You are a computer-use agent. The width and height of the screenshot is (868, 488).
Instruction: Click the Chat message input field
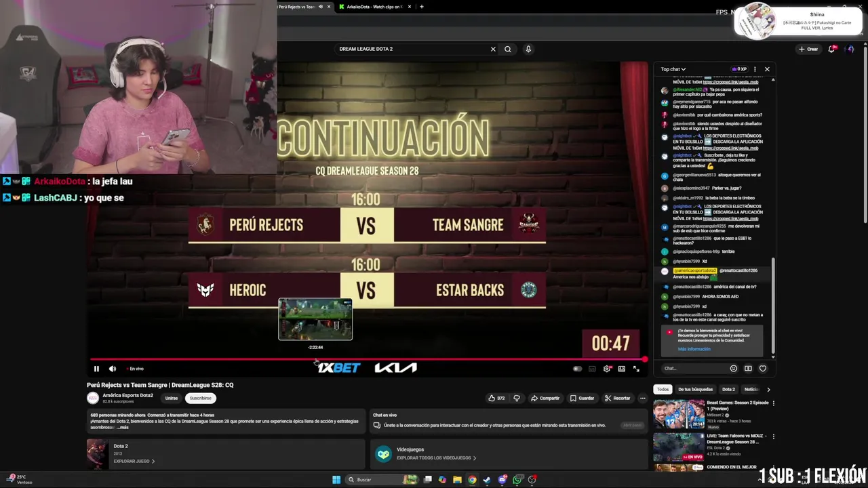click(x=693, y=369)
